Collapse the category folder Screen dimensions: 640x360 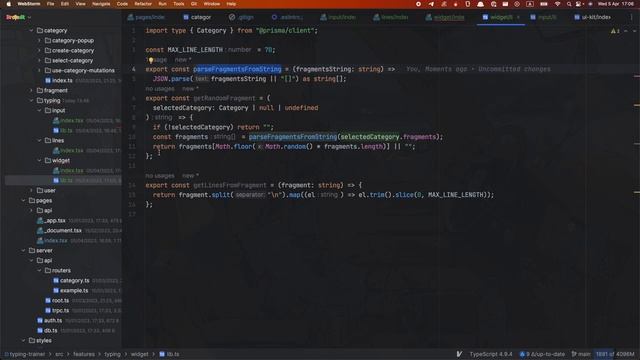tap(31, 31)
